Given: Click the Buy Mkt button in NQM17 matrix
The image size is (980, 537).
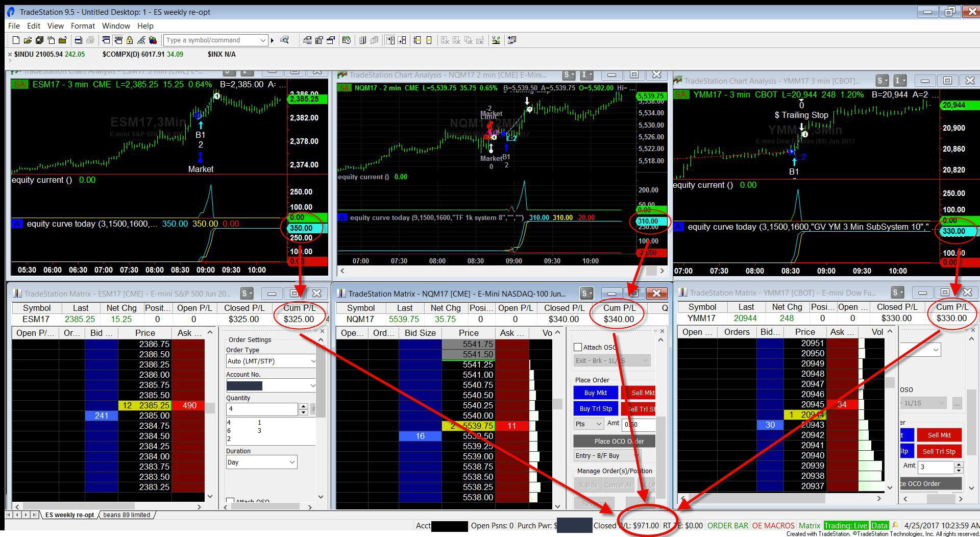Looking at the screenshot, I should point(595,393).
